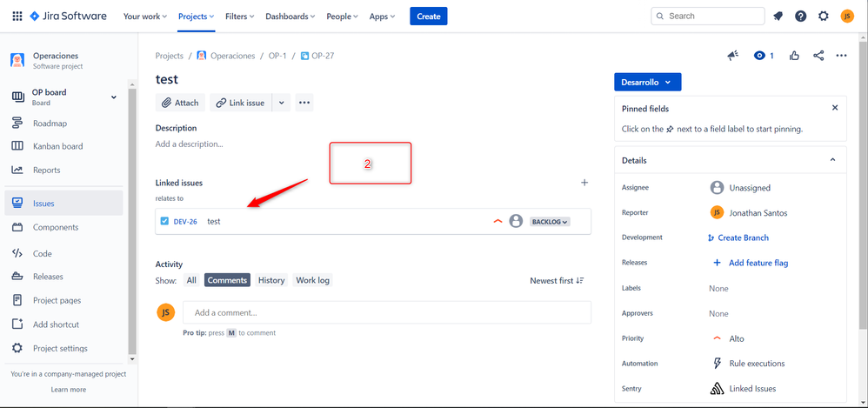Viewport: 868px width, 408px height.
Task: Click the Sentry Linked Issues icon
Action: 717,389
